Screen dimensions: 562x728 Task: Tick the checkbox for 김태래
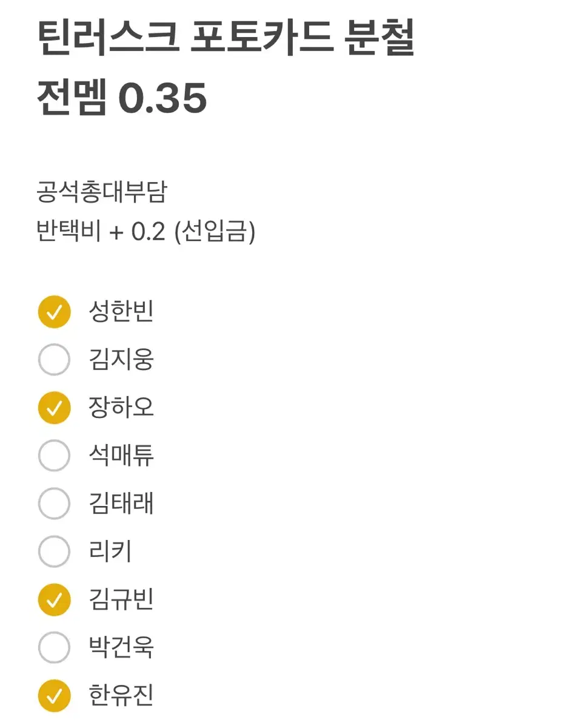coord(54,504)
